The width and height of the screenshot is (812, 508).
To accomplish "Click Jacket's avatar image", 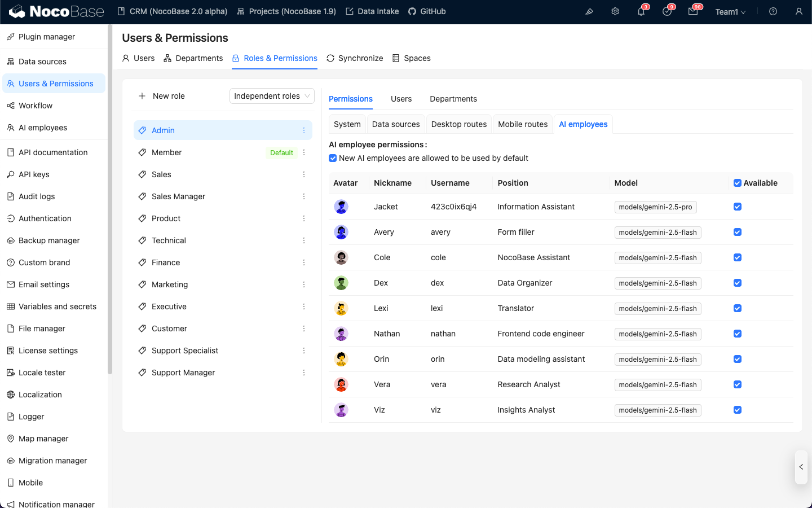I will click(341, 207).
